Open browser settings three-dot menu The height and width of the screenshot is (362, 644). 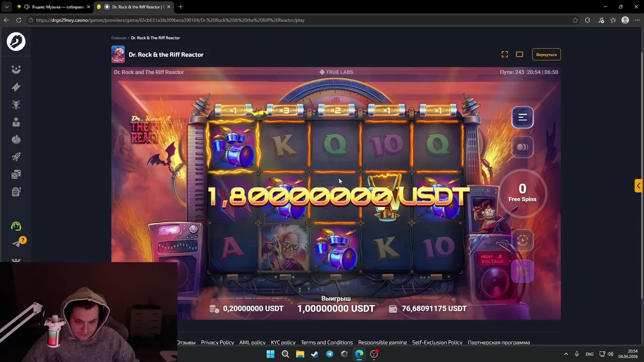(x=637, y=20)
